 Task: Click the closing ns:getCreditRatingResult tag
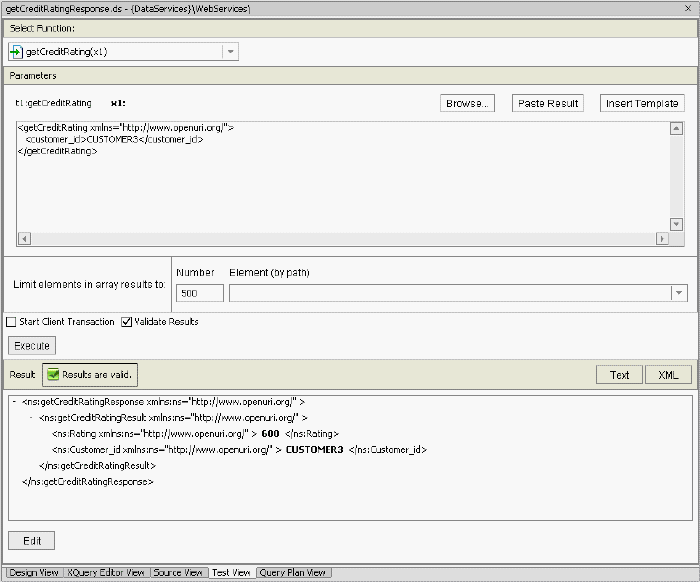point(97,466)
